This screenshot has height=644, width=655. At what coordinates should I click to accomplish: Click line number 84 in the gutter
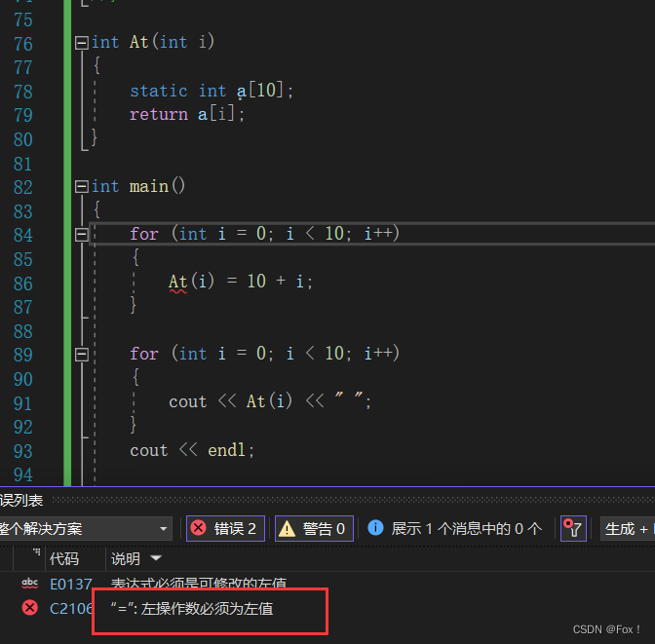(23, 235)
